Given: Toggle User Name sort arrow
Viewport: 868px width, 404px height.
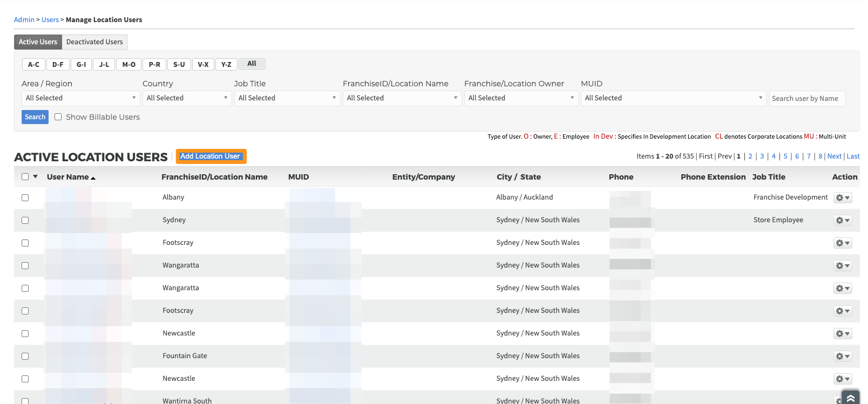Looking at the screenshot, I should click(93, 178).
